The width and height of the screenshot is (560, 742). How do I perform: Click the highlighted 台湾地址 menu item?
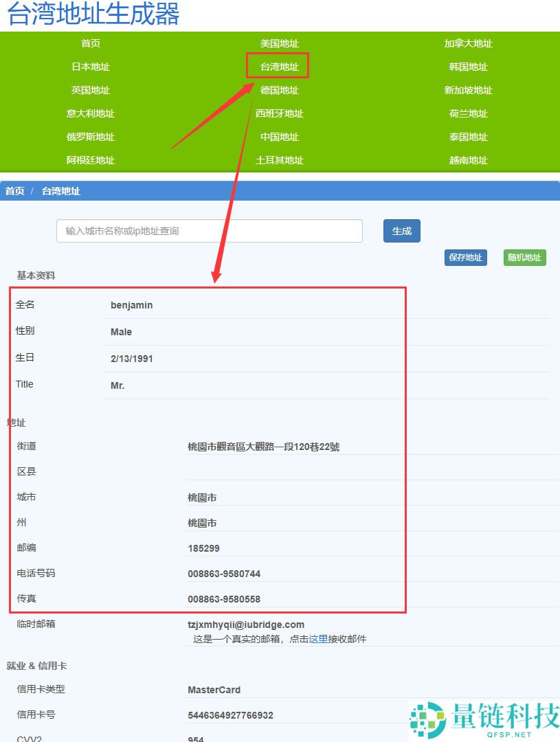pos(278,67)
